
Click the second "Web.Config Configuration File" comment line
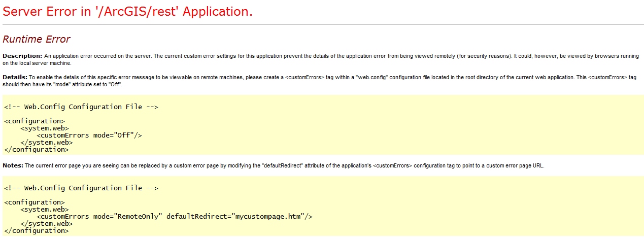[x=81, y=188]
